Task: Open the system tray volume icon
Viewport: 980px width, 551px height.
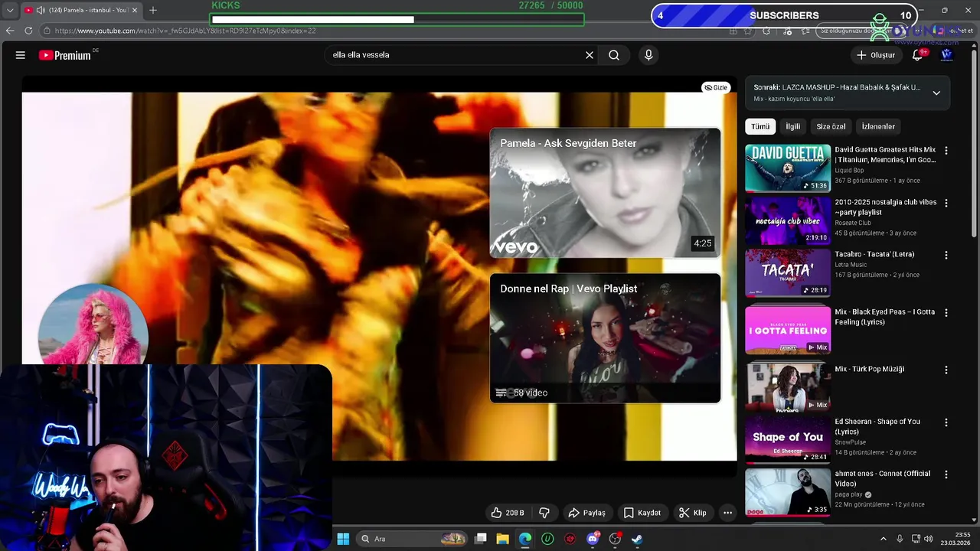Action: [929, 539]
